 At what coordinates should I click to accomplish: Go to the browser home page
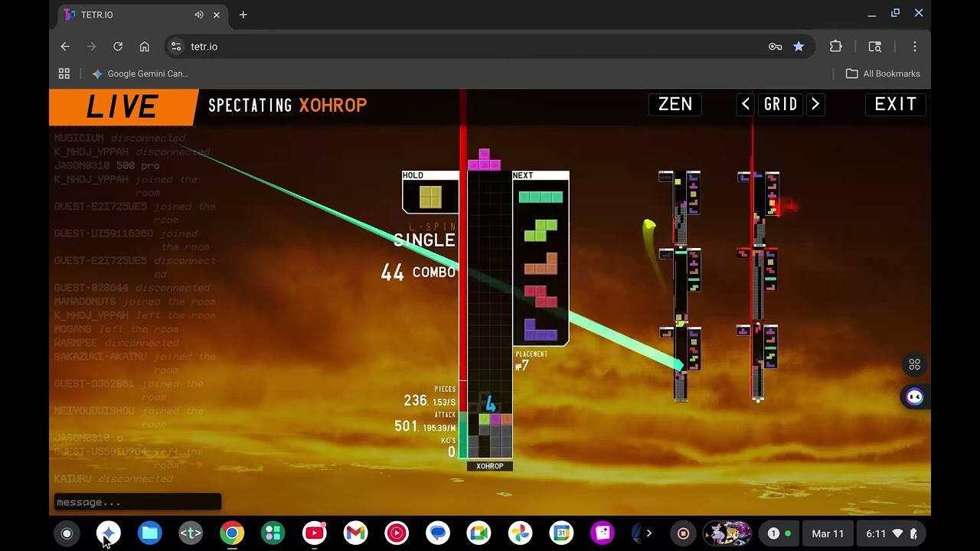tap(144, 47)
